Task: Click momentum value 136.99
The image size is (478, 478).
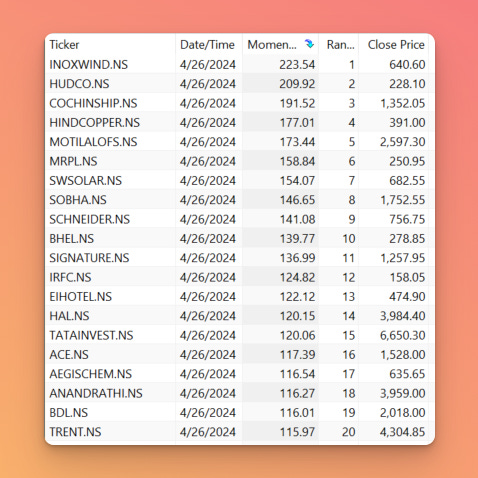Action: [x=297, y=258]
